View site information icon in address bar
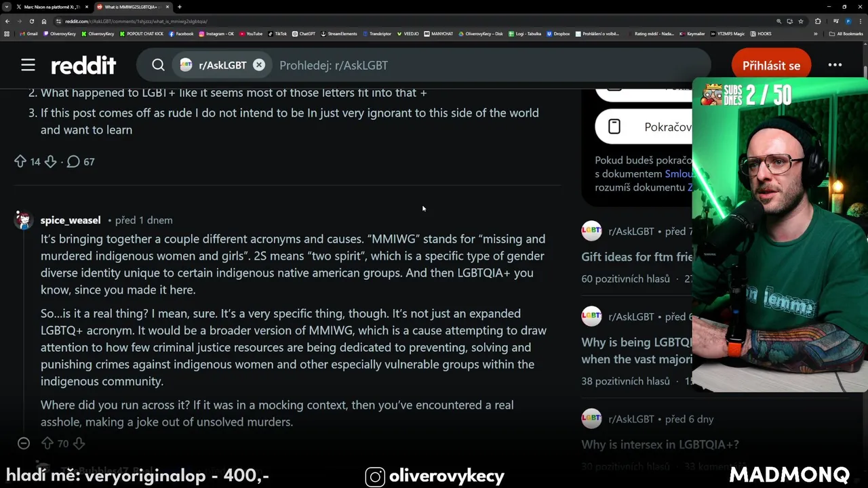 point(59,21)
